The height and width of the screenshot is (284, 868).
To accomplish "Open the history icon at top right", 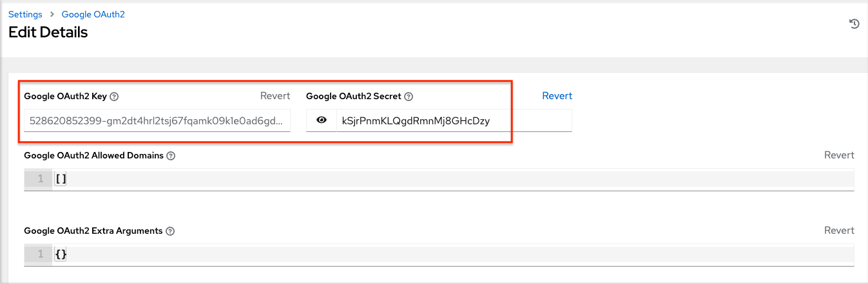I will pos(854,24).
